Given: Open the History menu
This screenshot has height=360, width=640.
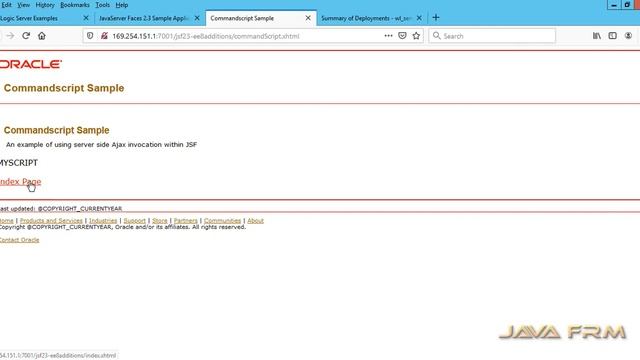Looking at the screenshot, I should [45, 5].
